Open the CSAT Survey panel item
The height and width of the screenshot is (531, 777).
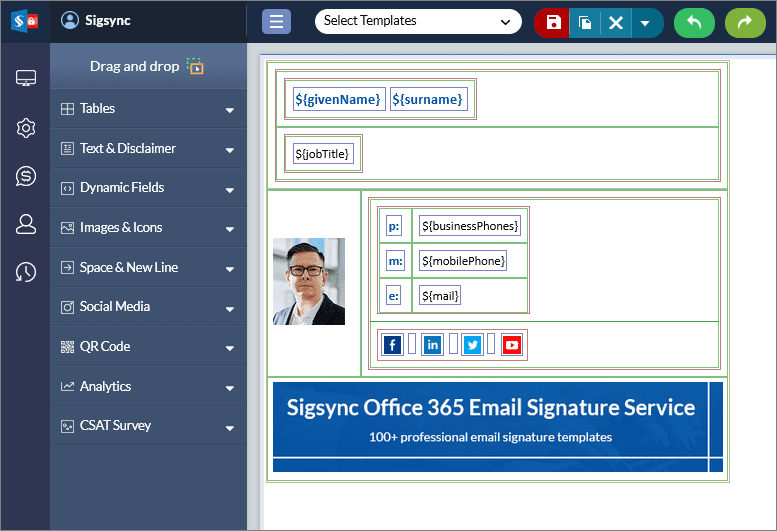[x=148, y=426]
